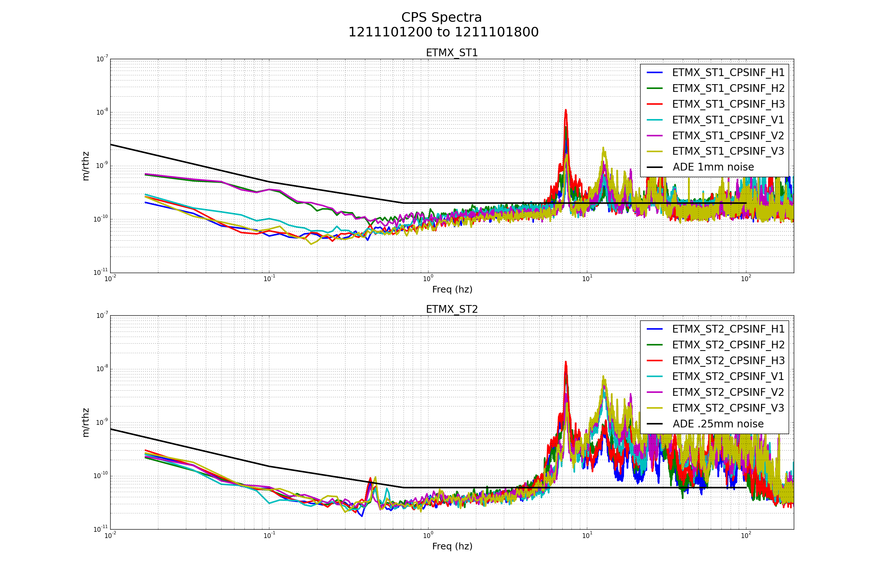
Task: Click the ADE .25mm noise legend entry
Action: 718,424
